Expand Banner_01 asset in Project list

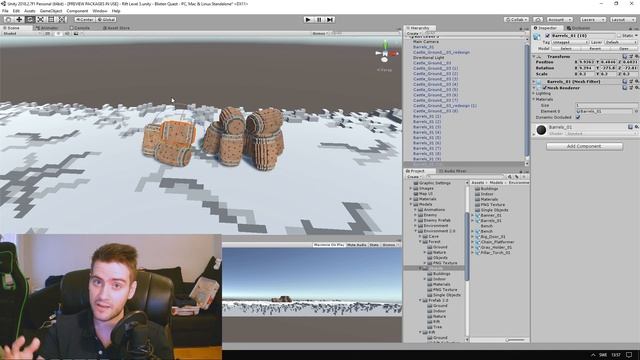473,215
